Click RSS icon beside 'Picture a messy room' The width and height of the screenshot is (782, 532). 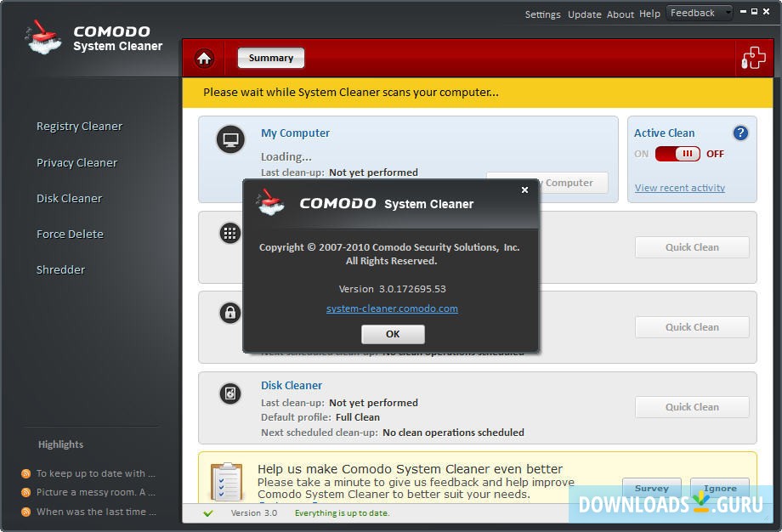point(26,493)
